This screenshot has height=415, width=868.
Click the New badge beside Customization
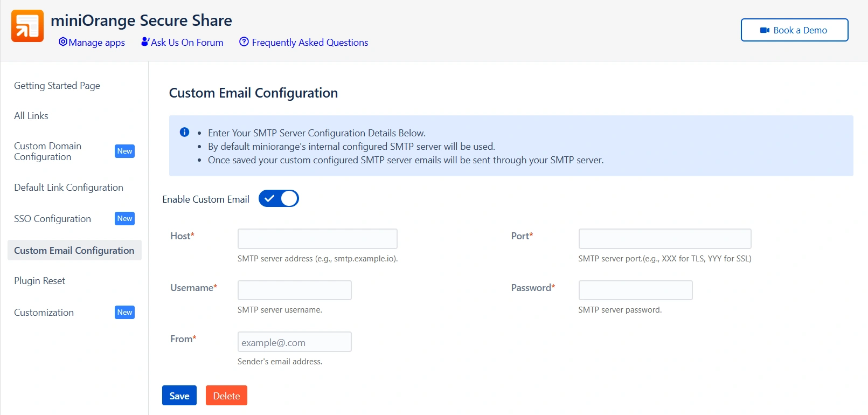tap(124, 312)
